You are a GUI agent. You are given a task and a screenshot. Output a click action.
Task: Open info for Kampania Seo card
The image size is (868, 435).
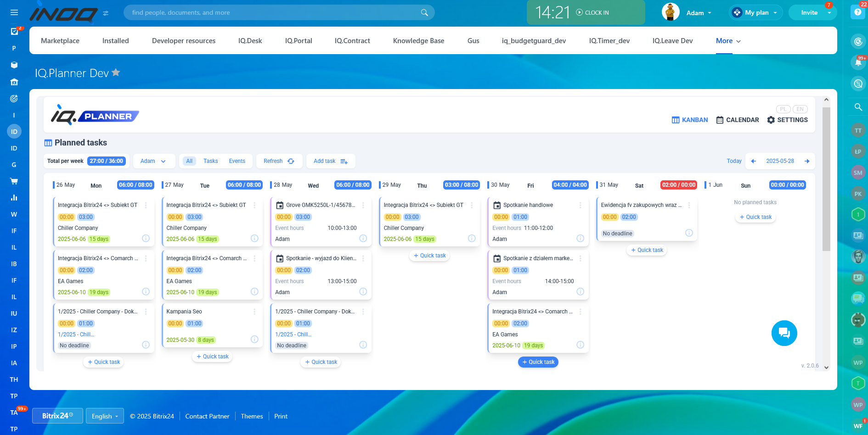(254, 339)
